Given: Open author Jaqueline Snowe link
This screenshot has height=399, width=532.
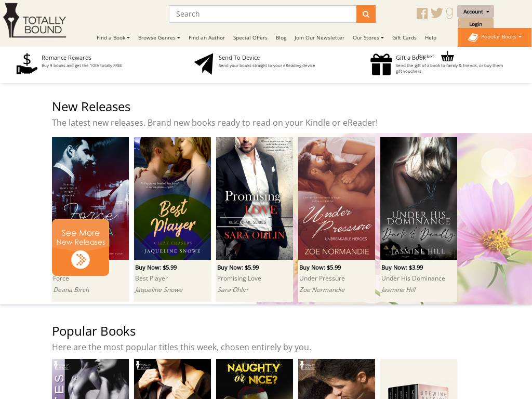Looking at the screenshot, I should pyautogui.click(x=159, y=290).
